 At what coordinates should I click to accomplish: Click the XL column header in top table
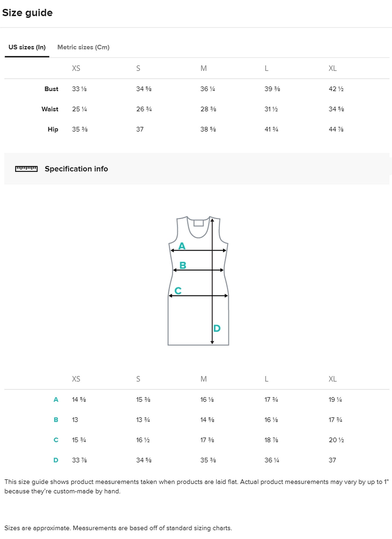[332, 68]
